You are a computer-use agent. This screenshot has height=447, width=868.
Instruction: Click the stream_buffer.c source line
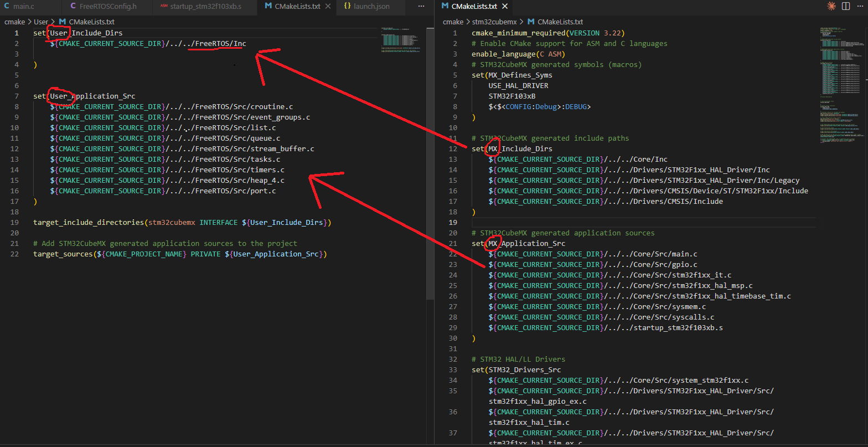(182, 149)
